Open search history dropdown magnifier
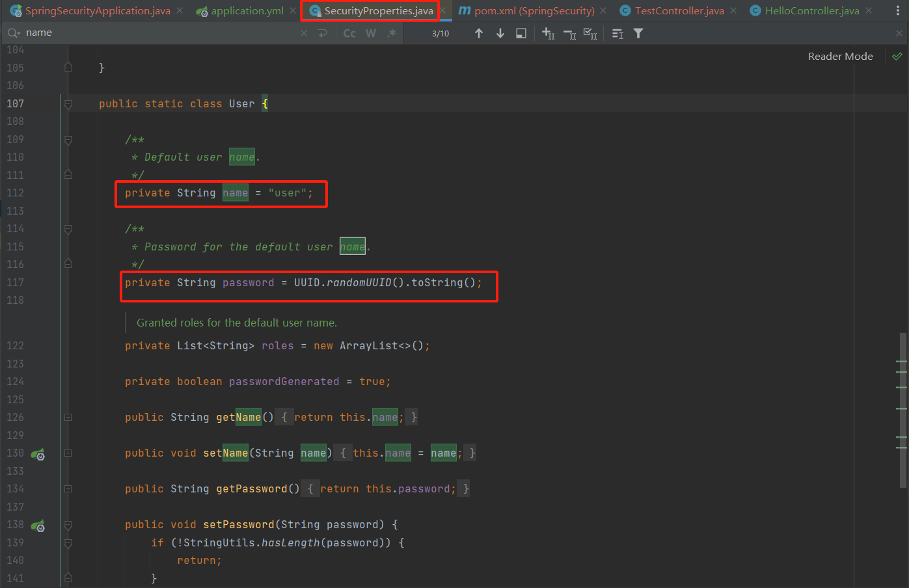This screenshot has width=909, height=588. 14,33
